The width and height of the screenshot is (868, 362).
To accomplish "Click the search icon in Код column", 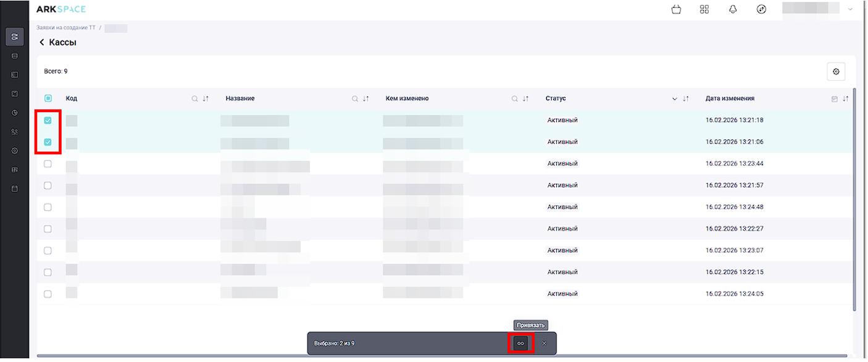I will 194,99.
